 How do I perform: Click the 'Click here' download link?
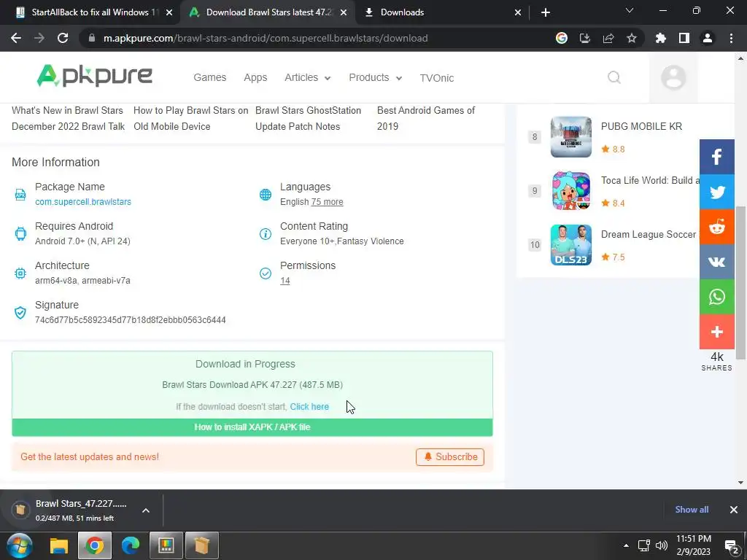(309, 407)
